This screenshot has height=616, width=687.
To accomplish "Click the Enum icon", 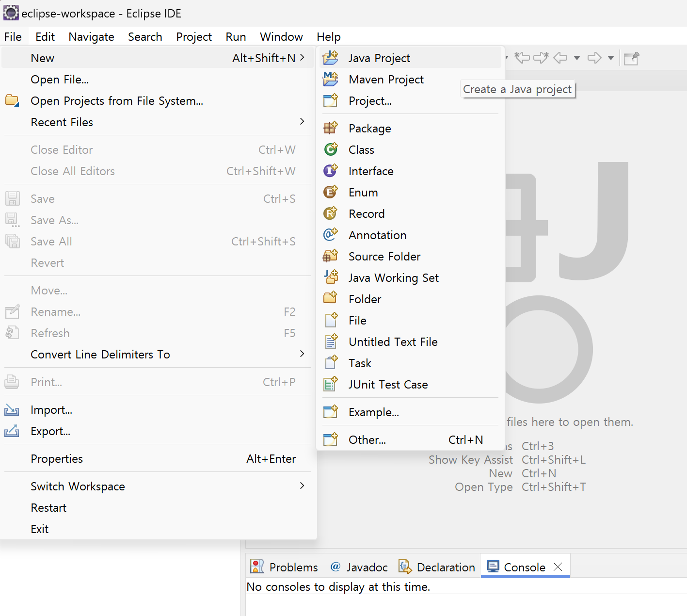I will click(331, 192).
